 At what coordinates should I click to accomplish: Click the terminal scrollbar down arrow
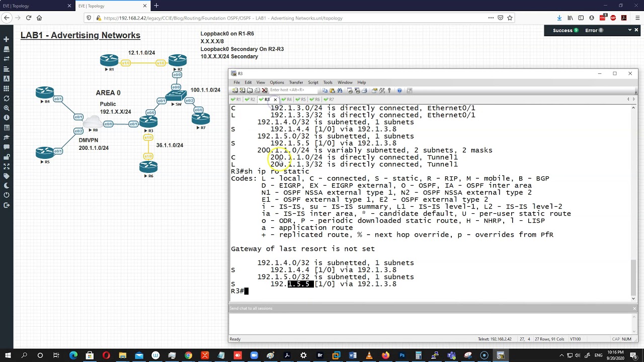pos(634,299)
